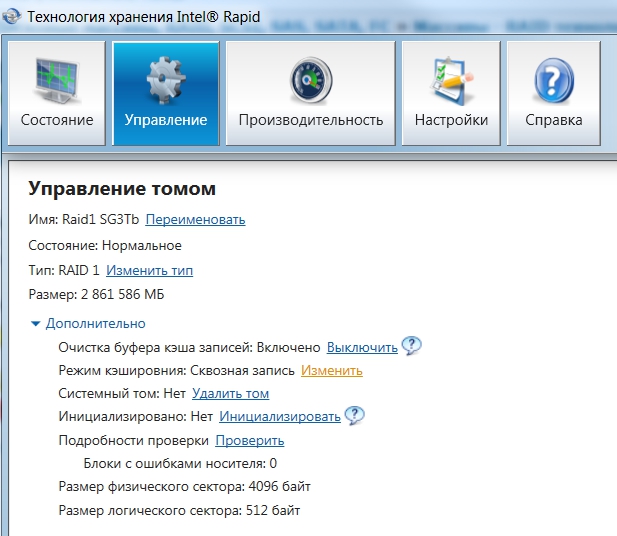Go to the Настройки tab label

coord(451,120)
